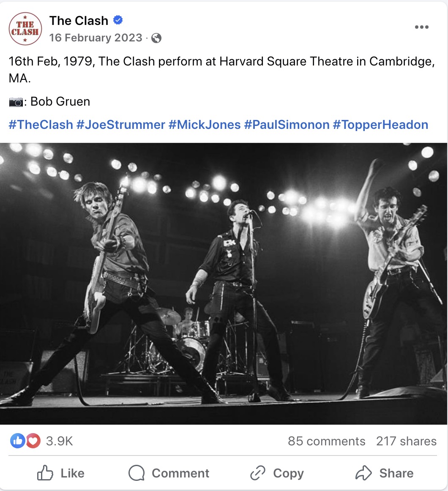Click the Comment button
This screenshot has width=448, height=491.
point(169,473)
